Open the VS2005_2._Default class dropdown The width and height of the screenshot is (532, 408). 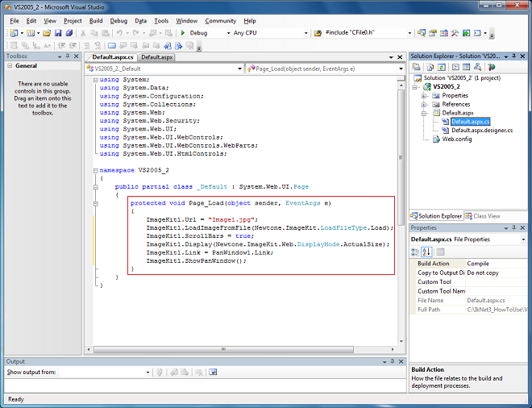239,69
